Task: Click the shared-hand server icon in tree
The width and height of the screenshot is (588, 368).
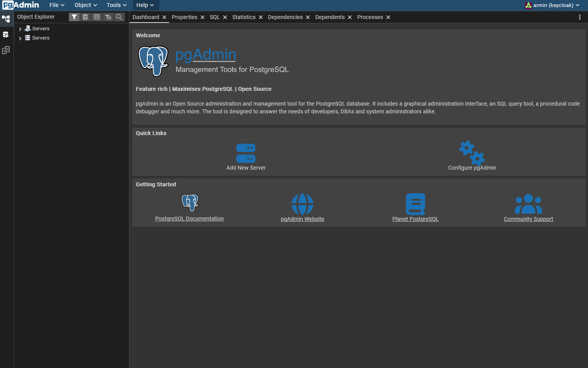Action: 28,28
